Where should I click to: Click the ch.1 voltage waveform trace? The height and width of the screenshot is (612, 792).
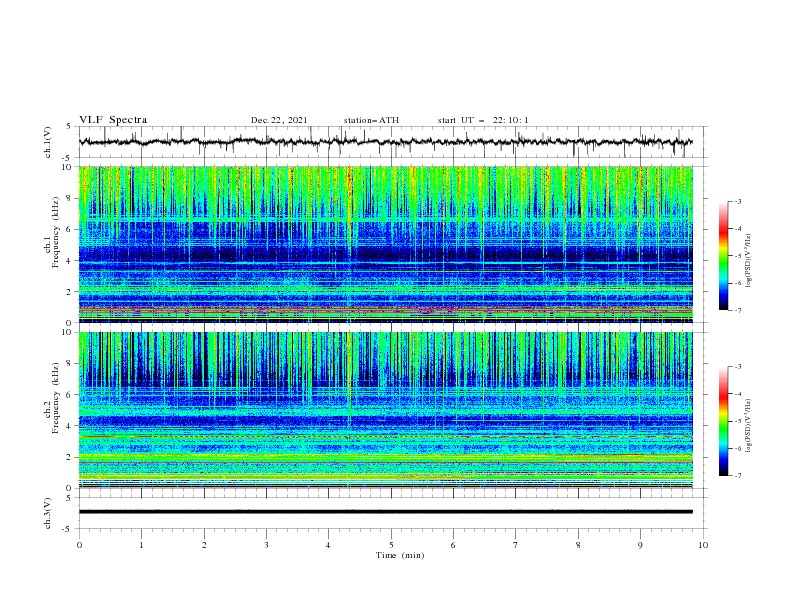click(x=385, y=142)
